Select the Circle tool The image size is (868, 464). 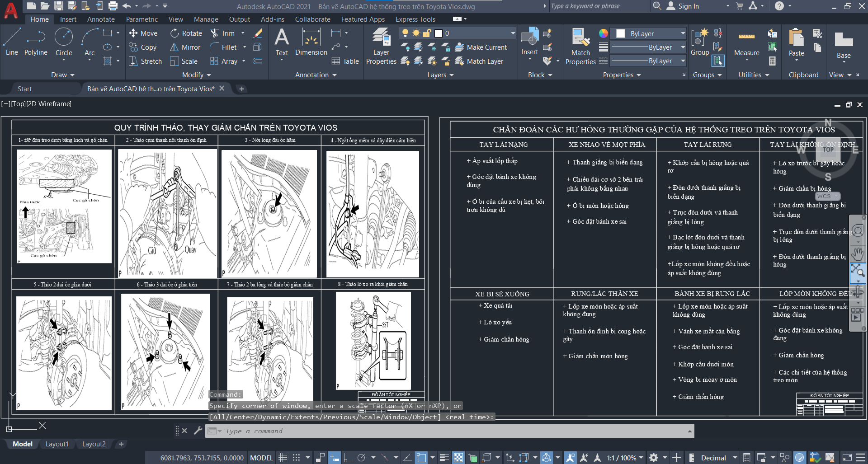64,42
